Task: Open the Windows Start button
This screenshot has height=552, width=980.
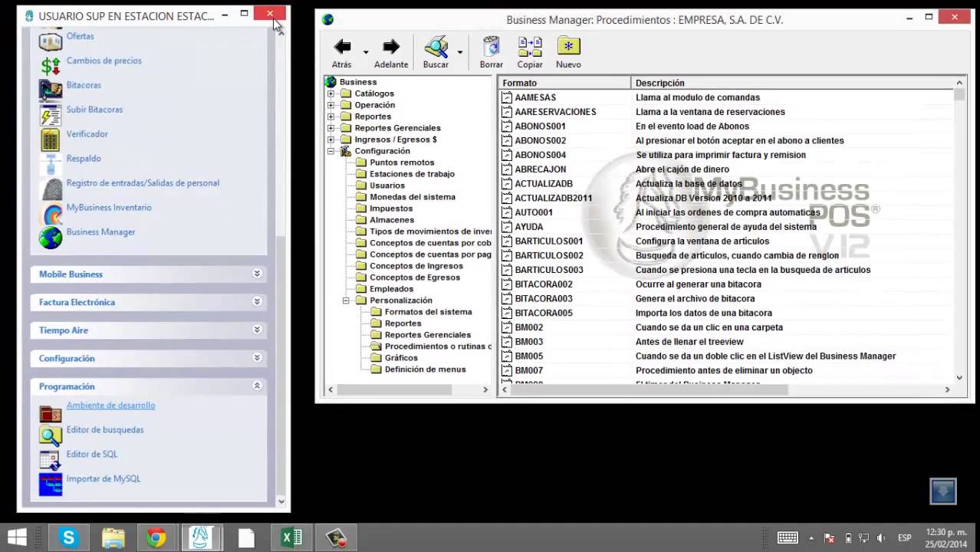Action: pyautogui.click(x=17, y=538)
